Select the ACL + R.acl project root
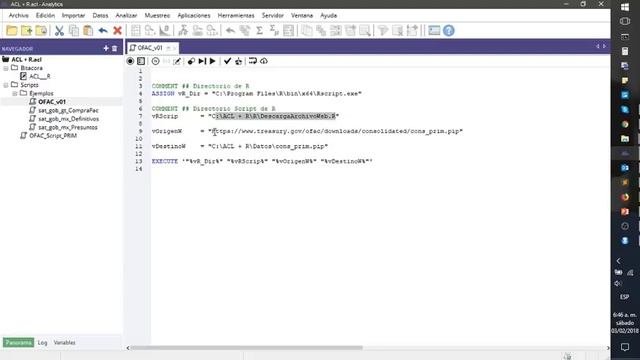The height and width of the screenshot is (360, 640). (27, 60)
